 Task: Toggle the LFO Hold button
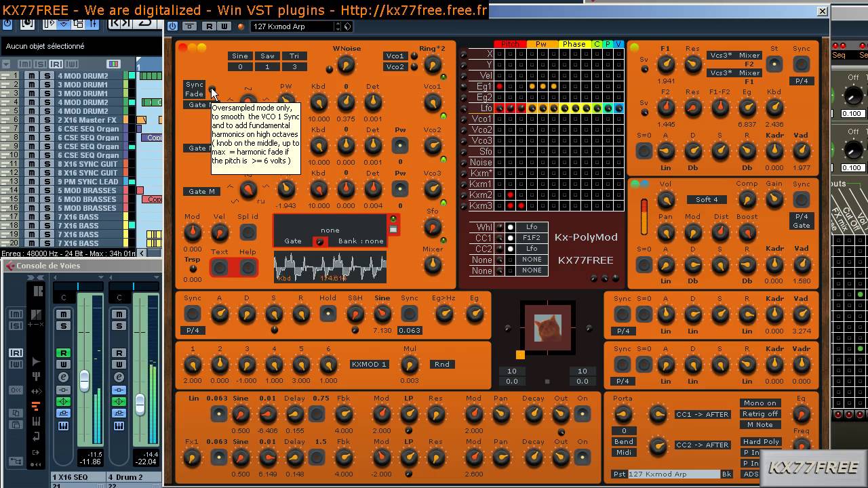pos(328,314)
